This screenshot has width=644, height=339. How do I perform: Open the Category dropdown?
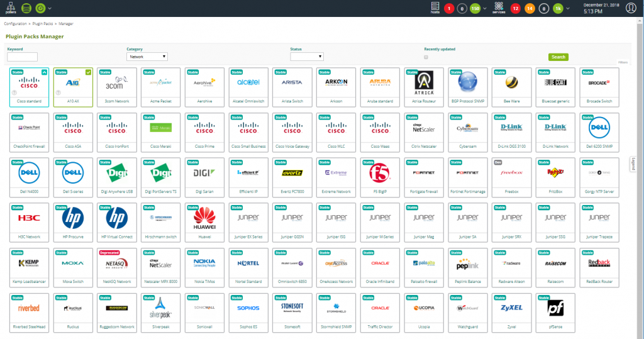[x=147, y=57]
